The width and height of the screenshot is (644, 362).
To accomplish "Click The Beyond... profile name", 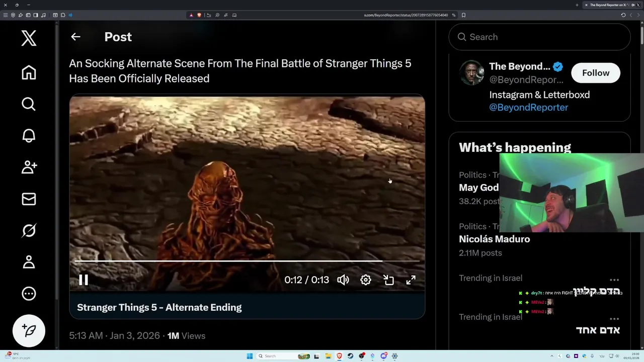I will point(520,66).
